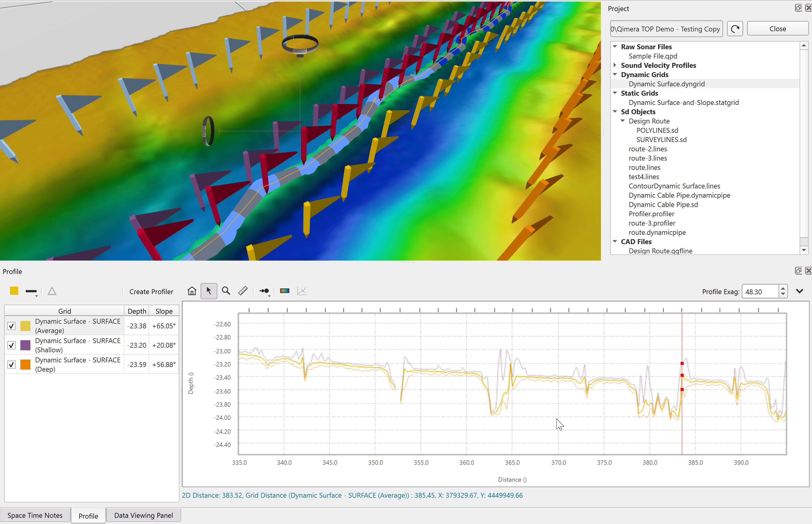Collapse the Design Route tree node
Image resolution: width=812 pixels, height=524 pixels.
623,121
